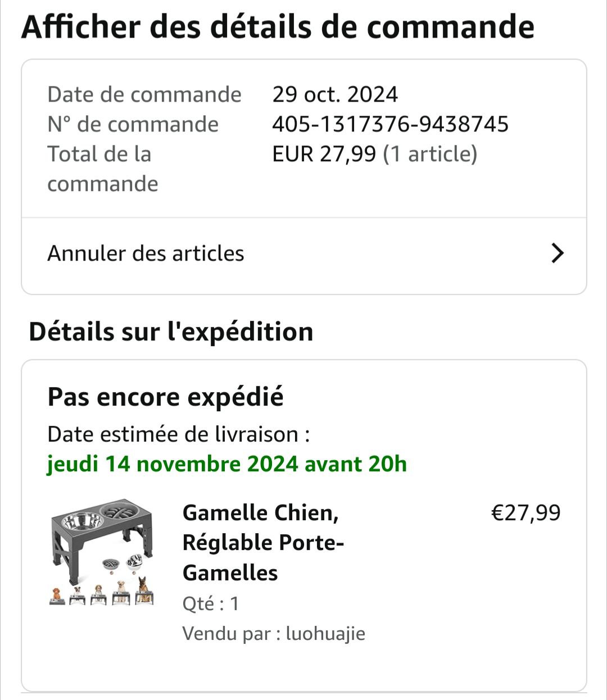Click the €27,99 item price
This screenshot has width=607, height=700.
click(526, 513)
